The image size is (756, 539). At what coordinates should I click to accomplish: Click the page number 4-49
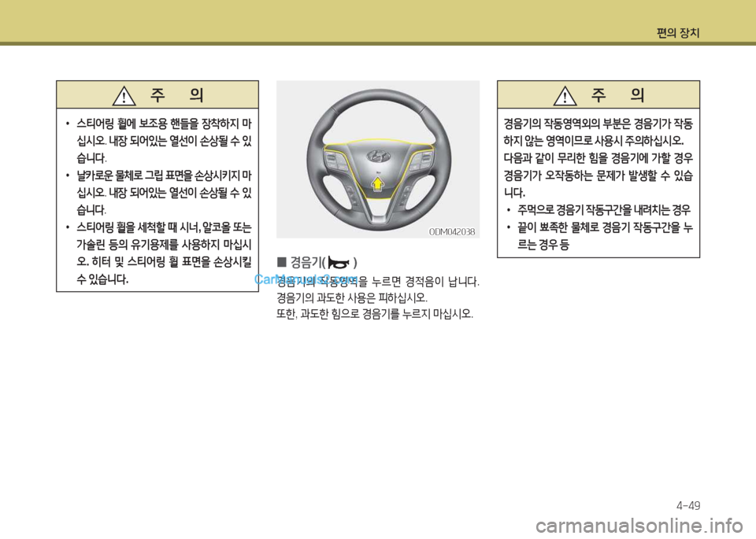point(688,505)
